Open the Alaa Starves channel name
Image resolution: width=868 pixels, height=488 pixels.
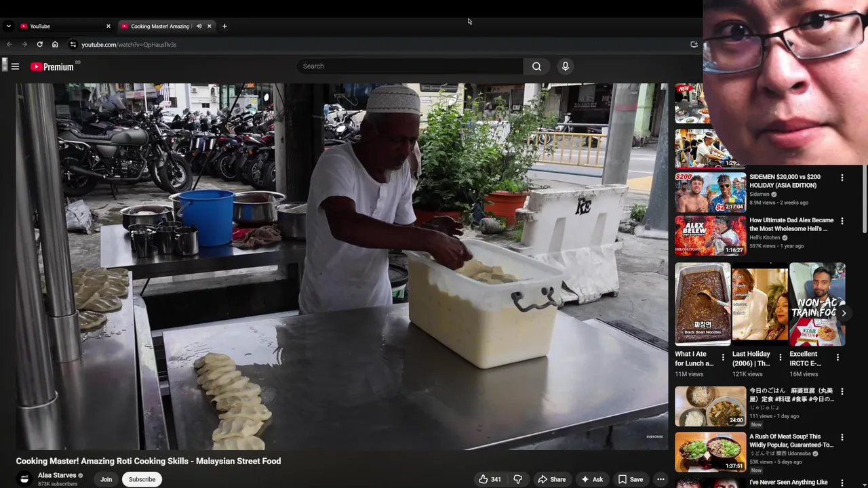coord(57,476)
